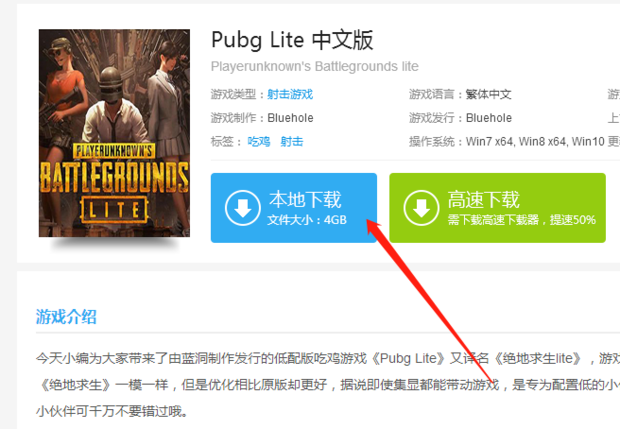Image resolution: width=620 pixels, height=429 pixels.
Task: Click the game introduction paragraph text
Action: [x=328, y=385]
